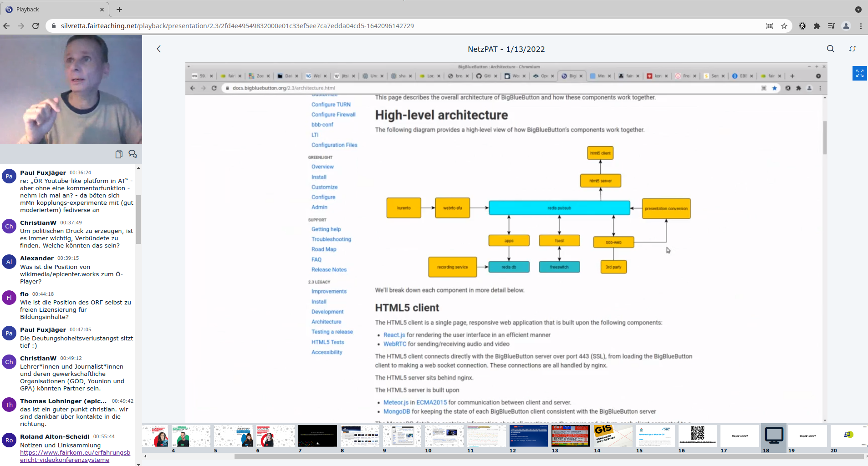Open the Chrome three-dot menu

[x=861, y=26]
